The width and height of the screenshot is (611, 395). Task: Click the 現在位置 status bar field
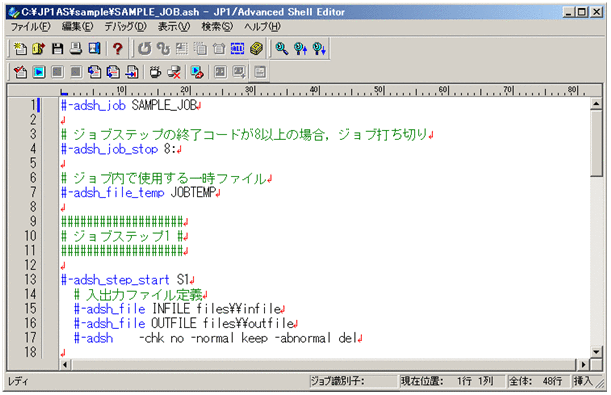pyautogui.click(x=451, y=381)
